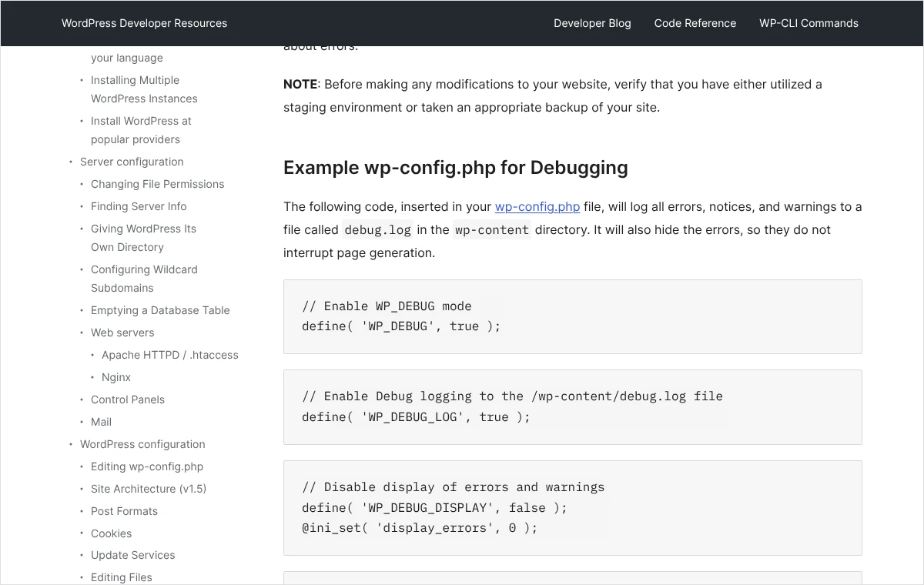
Task: Open WP-CLI Commands page
Action: (808, 23)
